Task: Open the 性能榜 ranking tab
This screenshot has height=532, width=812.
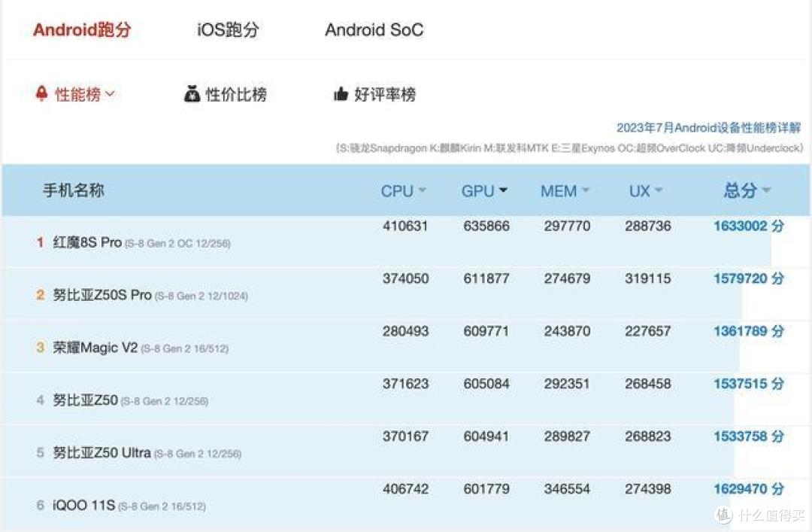Action: [x=77, y=94]
